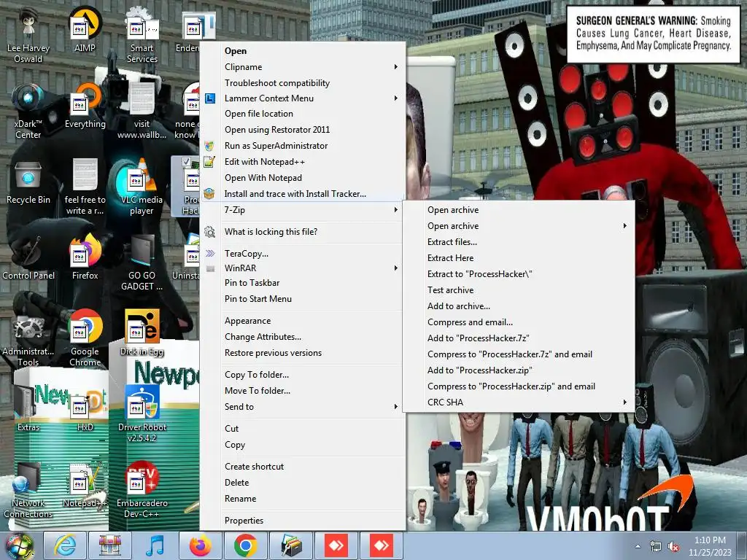Select the HxD desktop icon
Viewport: 747px width, 560px height.
pos(85,410)
